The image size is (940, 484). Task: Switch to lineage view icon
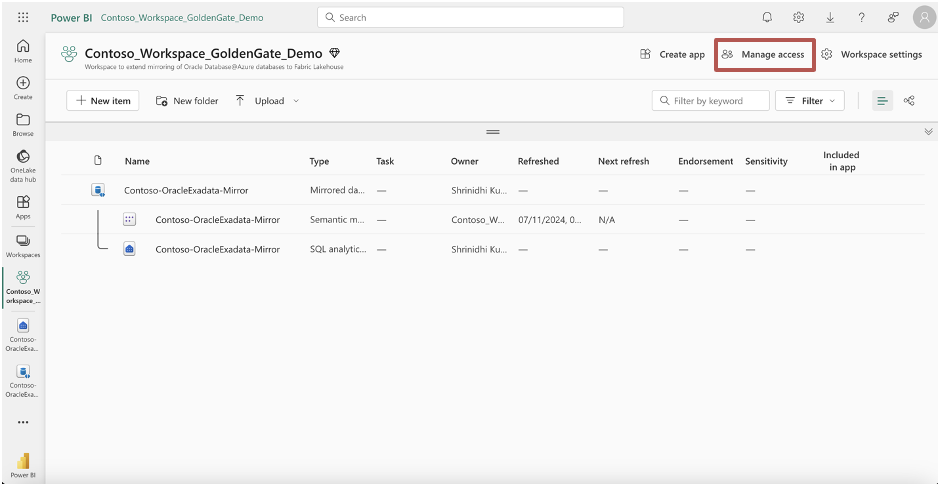(909, 101)
